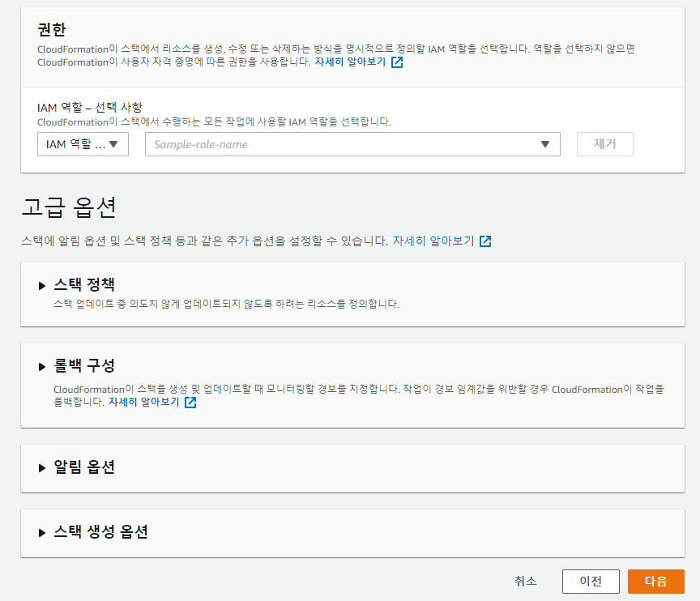This screenshot has height=601, width=700.
Task: Click external link icon beside 고급 옵션 description
Action: tap(485, 241)
